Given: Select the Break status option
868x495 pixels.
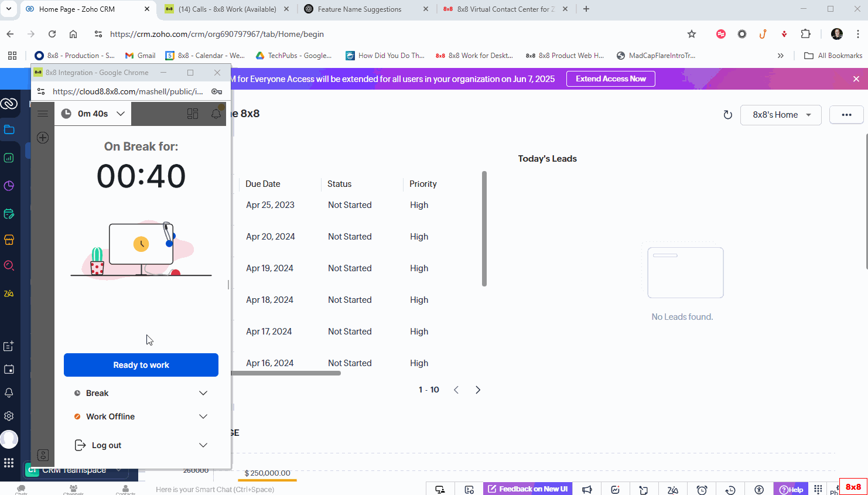Looking at the screenshot, I should [x=97, y=393].
